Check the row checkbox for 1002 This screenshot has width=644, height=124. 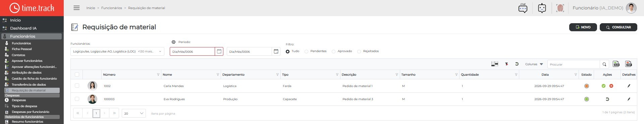[x=77, y=86]
